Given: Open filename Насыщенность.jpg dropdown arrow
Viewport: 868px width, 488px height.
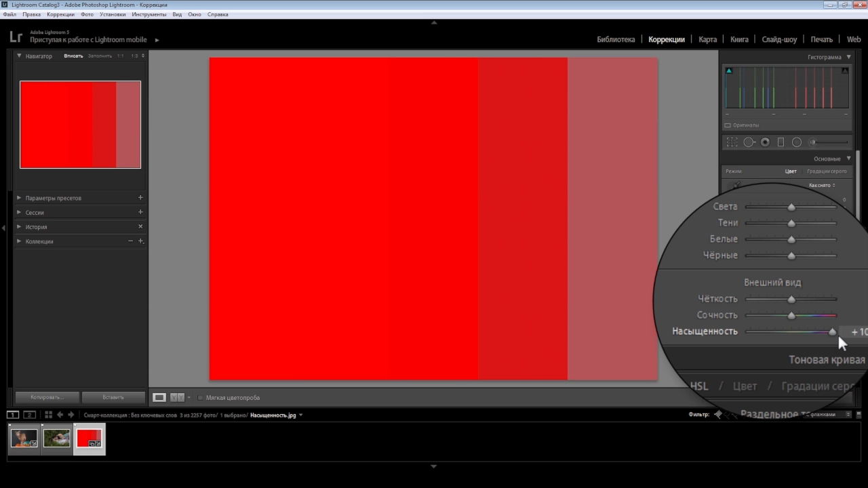Looking at the screenshot, I should click(x=300, y=415).
